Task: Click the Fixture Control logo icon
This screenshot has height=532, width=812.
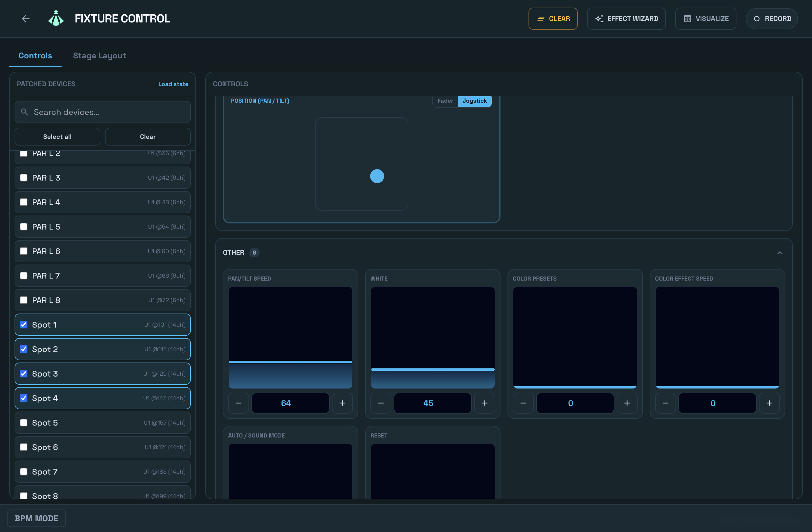Action: (x=56, y=18)
